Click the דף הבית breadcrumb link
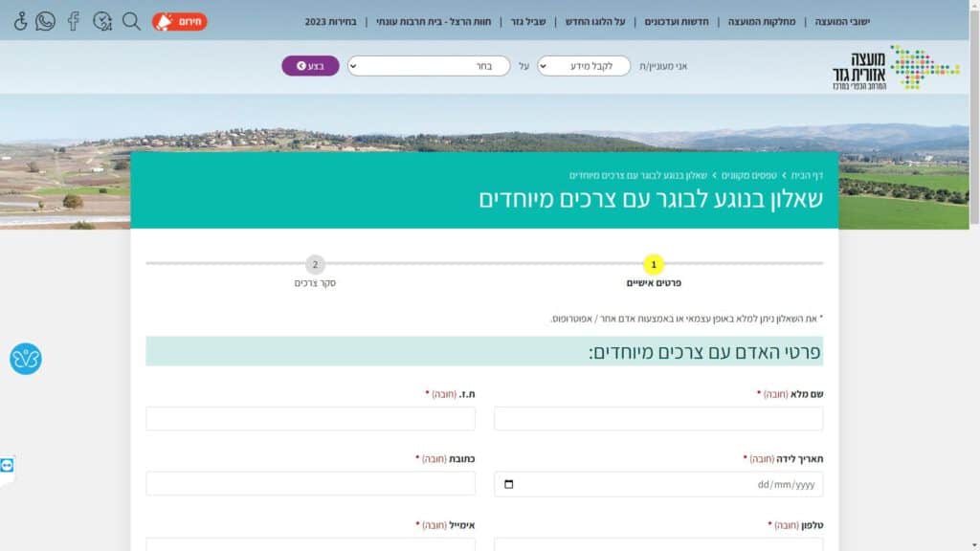The height and width of the screenshot is (551, 980). pyautogui.click(x=806, y=176)
